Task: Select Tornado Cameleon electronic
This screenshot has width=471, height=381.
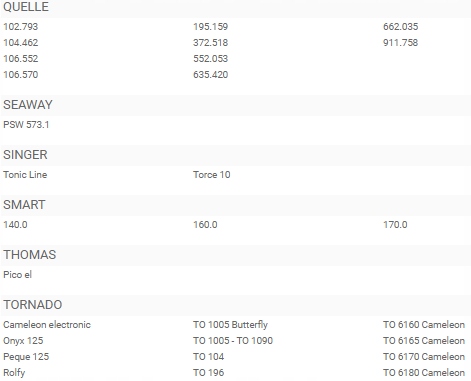Action: [47, 325]
